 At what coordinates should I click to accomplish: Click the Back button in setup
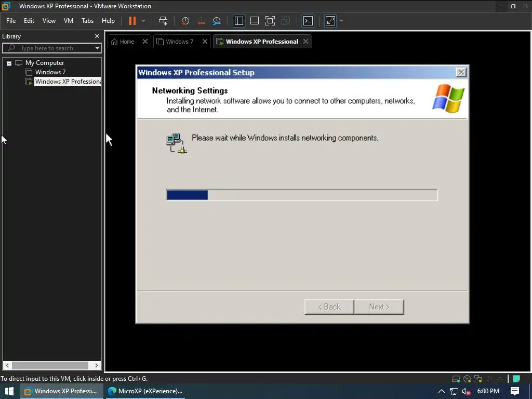pyautogui.click(x=329, y=307)
